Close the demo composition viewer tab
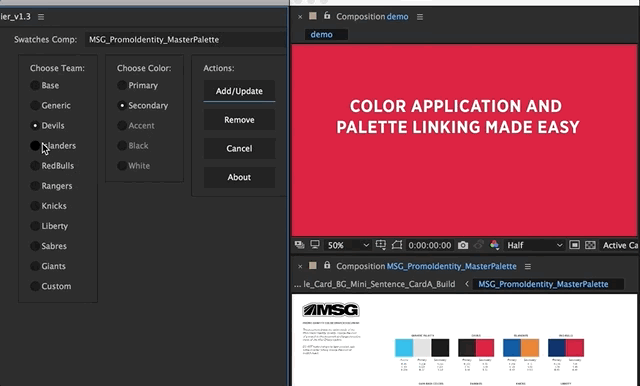The height and width of the screenshot is (386, 640). [300, 17]
